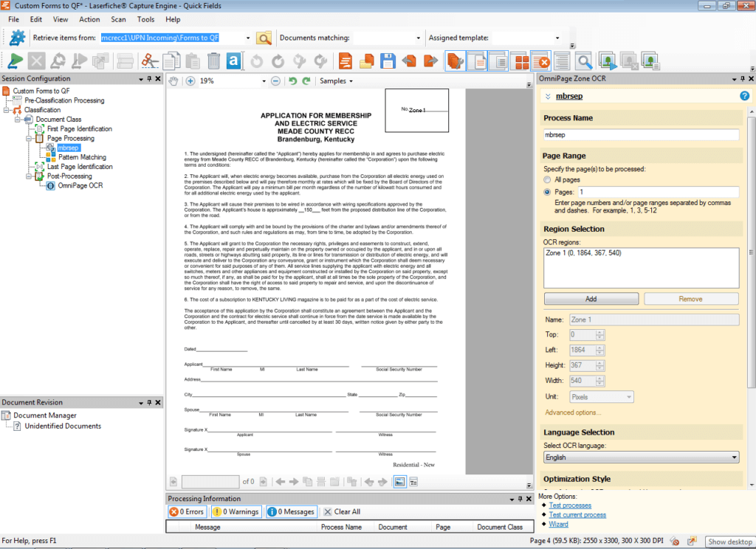The image size is (756, 549).
Task: Open help icon in OmniPage Zone OCR pane
Action: tap(744, 96)
